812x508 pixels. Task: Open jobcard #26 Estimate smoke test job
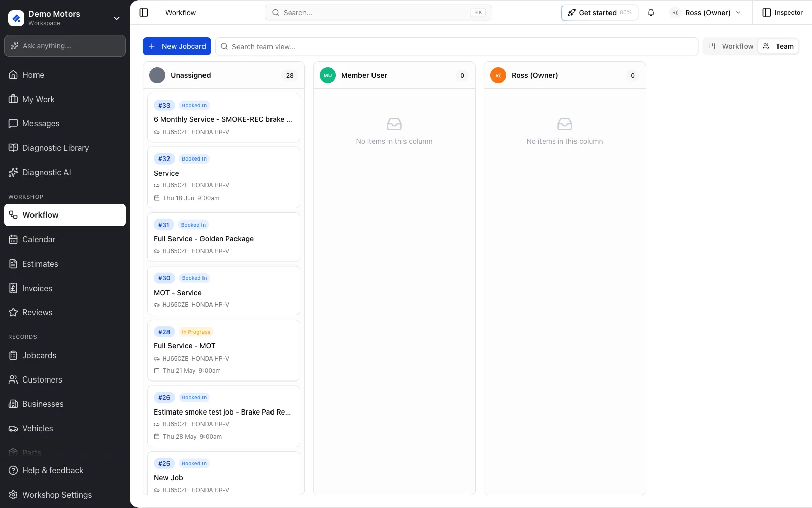coord(224,416)
